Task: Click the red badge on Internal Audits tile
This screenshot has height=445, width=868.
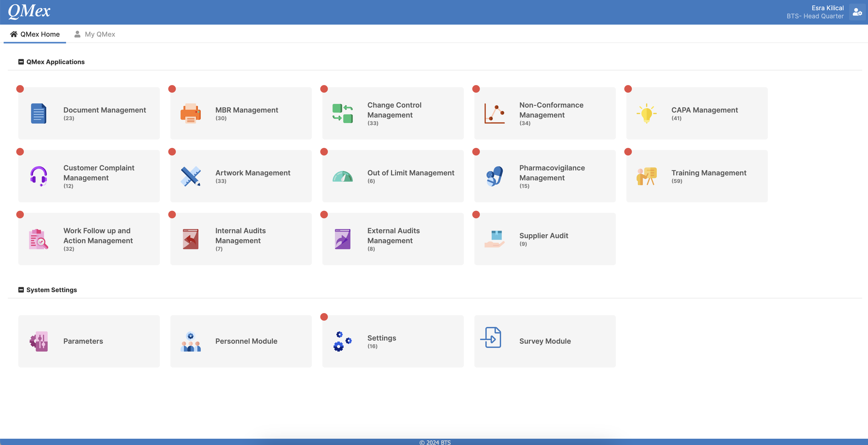Action: pos(172,214)
